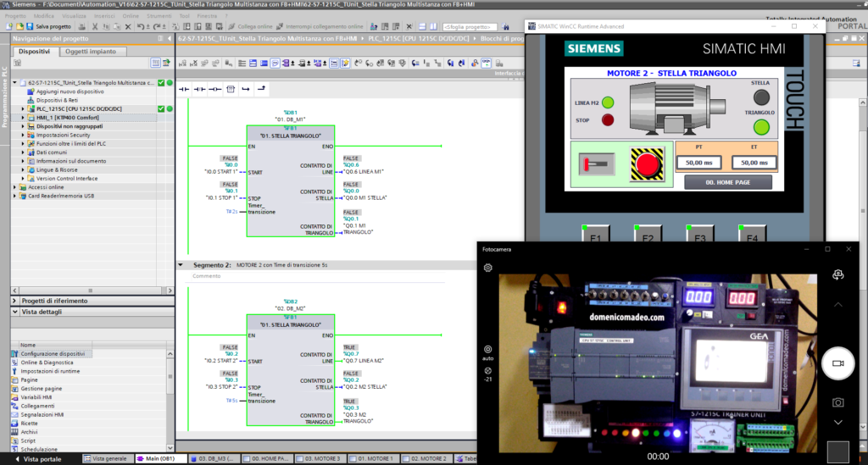
Task: Collapse the Segmento 2 network
Action: [181, 265]
